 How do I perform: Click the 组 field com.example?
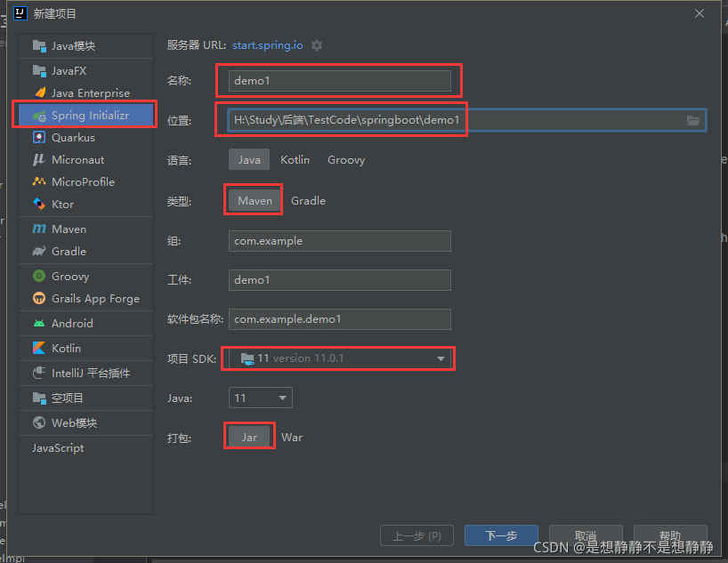point(340,241)
